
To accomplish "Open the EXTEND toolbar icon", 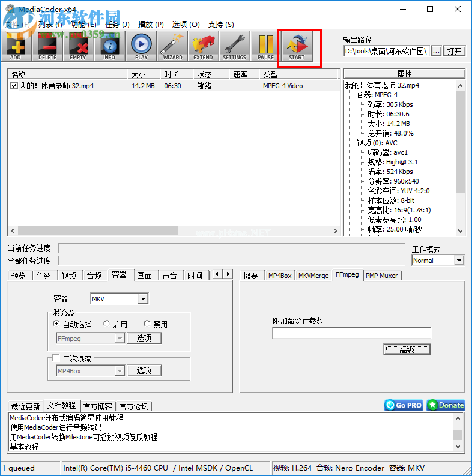I will tap(203, 46).
